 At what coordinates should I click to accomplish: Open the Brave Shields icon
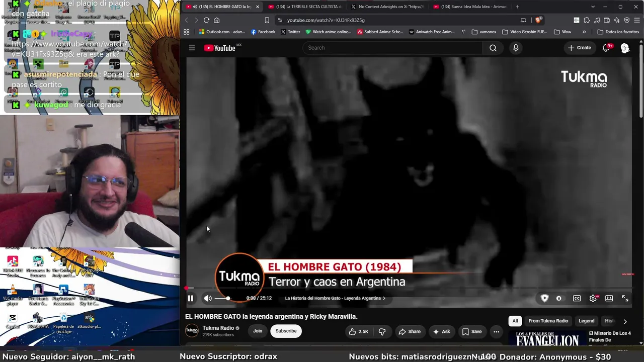pyautogui.click(x=538, y=20)
